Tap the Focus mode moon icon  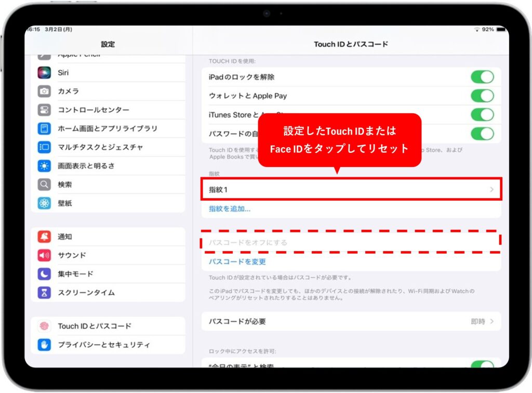(44, 274)
